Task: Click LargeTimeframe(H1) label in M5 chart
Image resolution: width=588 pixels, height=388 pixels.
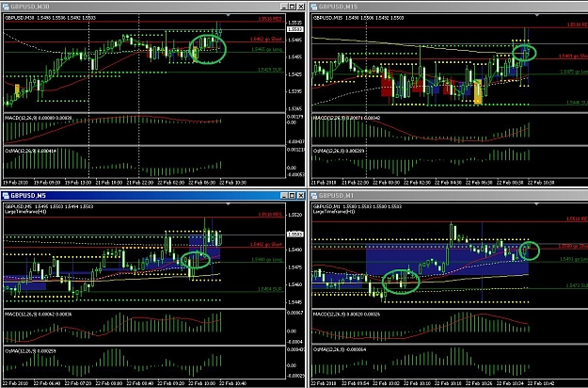Action: 25,212
